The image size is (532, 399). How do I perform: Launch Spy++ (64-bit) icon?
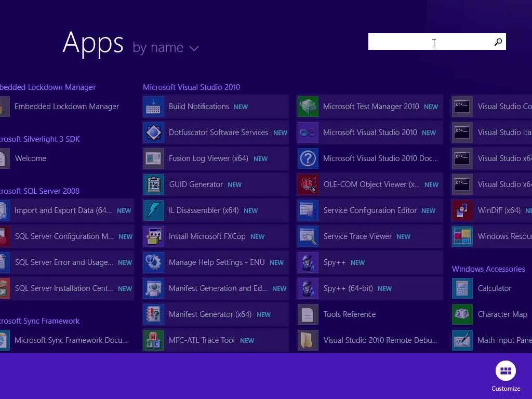point(308,288)
